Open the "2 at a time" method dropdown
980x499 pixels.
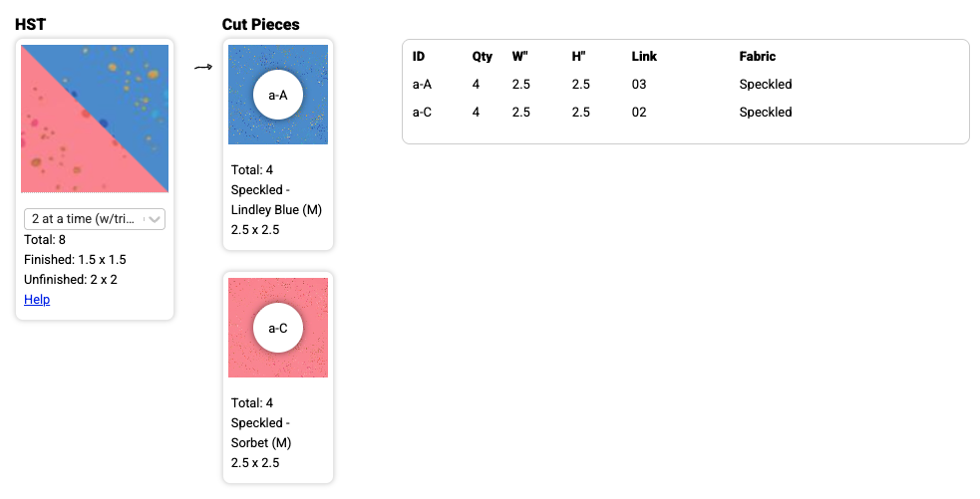95,219
